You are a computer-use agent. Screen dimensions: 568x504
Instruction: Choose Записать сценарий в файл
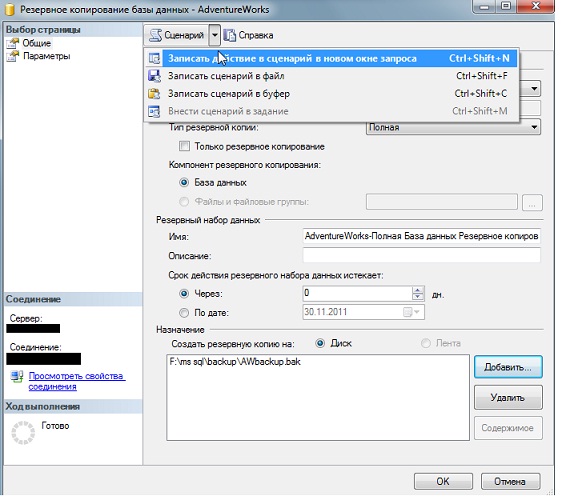(331, 76)
